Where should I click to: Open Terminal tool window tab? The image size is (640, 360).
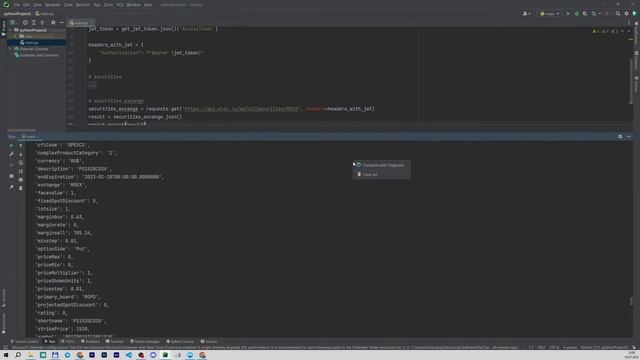[x=115, y=342]
